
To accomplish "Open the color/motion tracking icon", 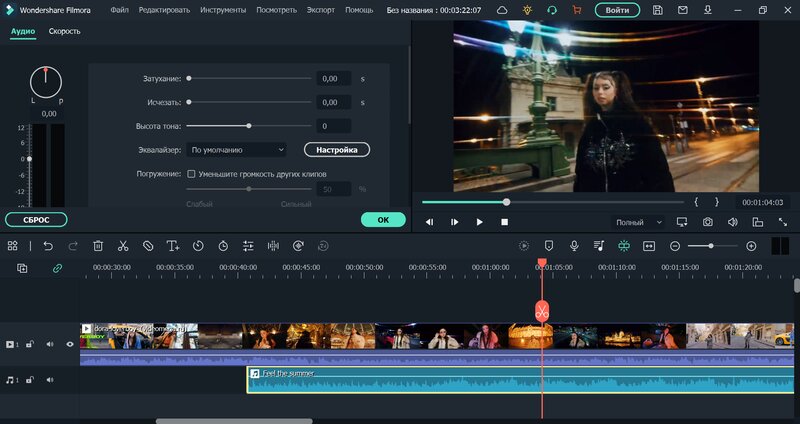I will [x=298, y=246].
